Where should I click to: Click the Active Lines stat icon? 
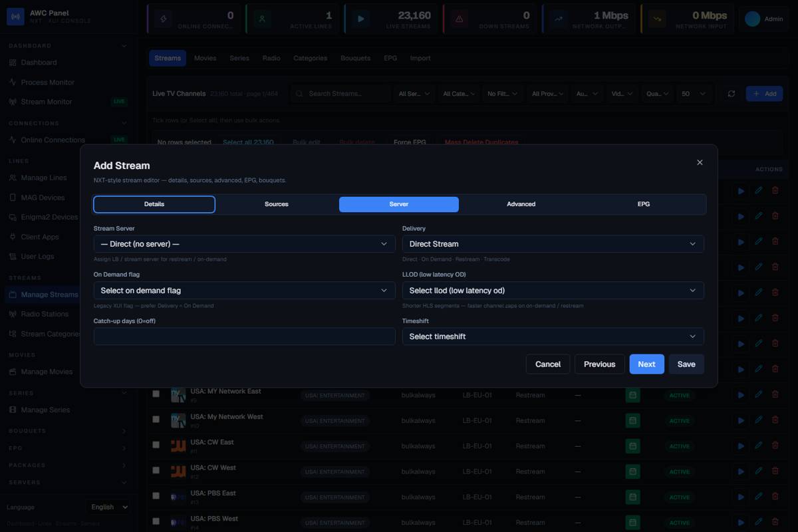pos(262,19)
